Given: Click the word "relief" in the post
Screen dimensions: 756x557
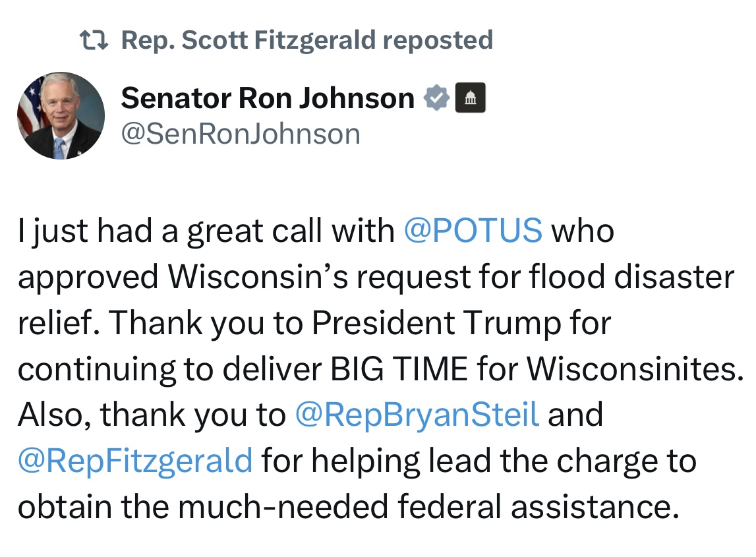Looking at the screenshot, I should point(58,324).
